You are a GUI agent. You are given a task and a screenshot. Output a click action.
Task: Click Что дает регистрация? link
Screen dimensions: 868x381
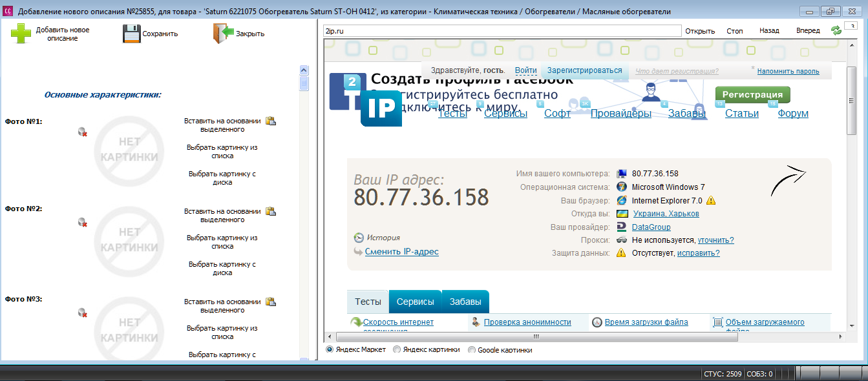[677, 71]
